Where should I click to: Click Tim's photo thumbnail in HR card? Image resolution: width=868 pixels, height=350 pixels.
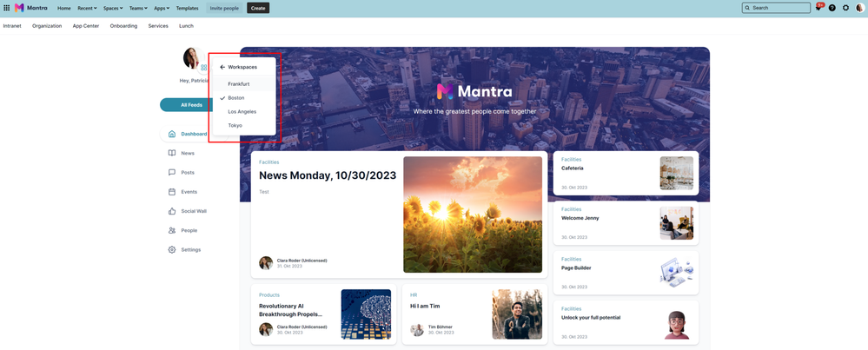tap(517, 314)
